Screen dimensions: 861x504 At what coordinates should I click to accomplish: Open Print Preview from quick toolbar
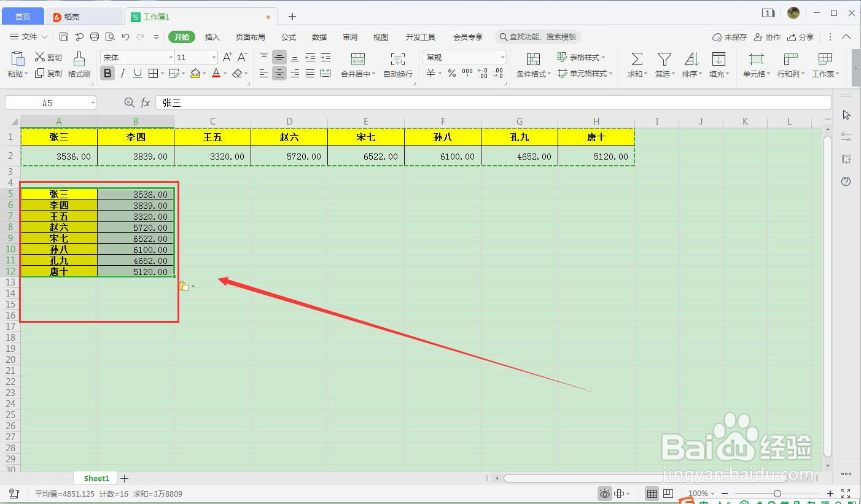coord(110,37)
